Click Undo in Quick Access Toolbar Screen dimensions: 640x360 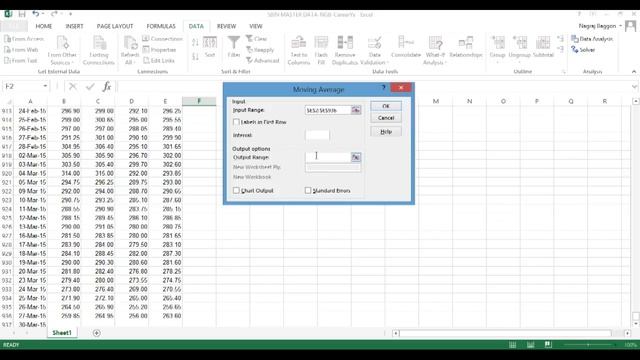pos(36,14)
